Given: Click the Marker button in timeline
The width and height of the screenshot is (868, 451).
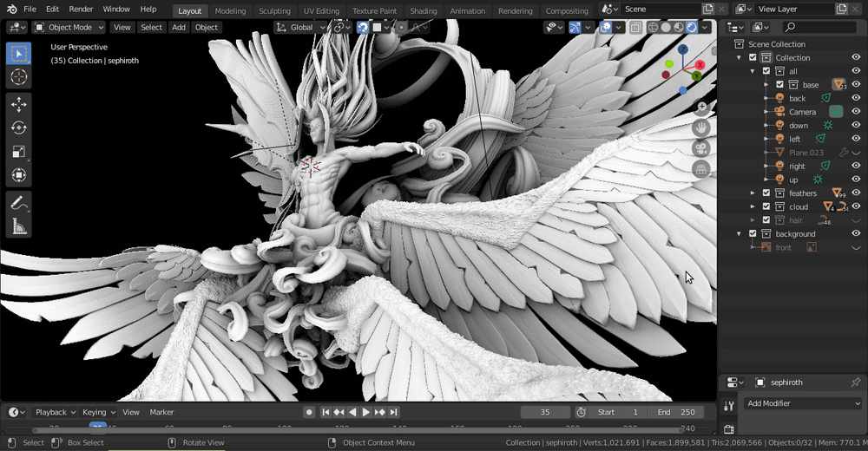Looking at the screenshot, I should pos(161,412).
